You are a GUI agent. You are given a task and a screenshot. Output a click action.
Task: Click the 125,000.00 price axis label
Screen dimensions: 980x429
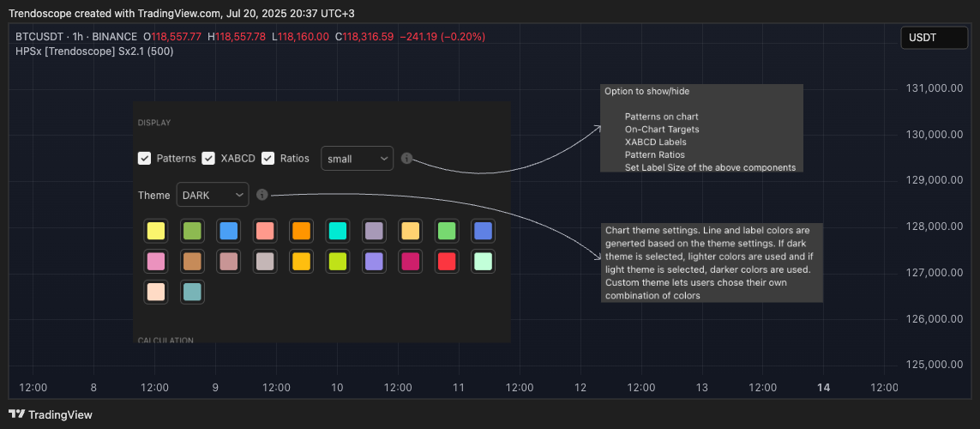click(935, 366)
